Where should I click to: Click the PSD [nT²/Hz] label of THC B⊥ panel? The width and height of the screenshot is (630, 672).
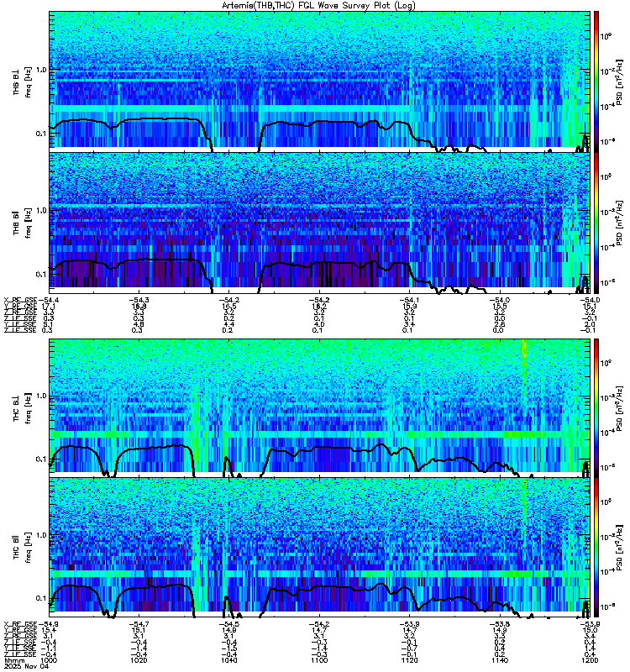coord(620,407)
